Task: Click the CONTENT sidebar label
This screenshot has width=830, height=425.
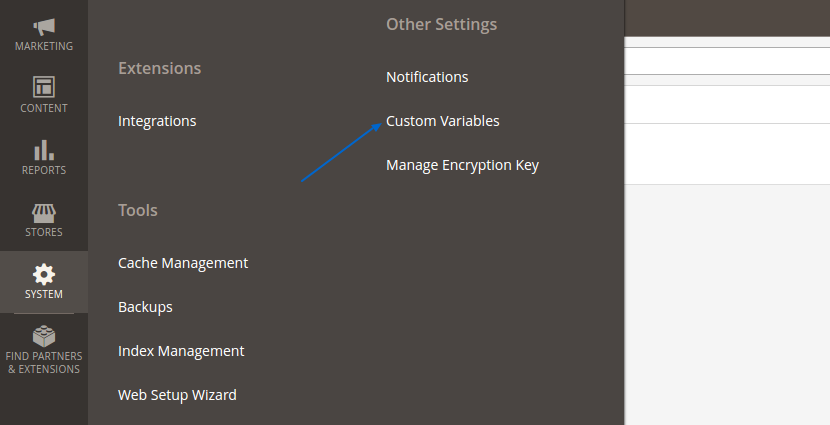Action: [44, 108]
